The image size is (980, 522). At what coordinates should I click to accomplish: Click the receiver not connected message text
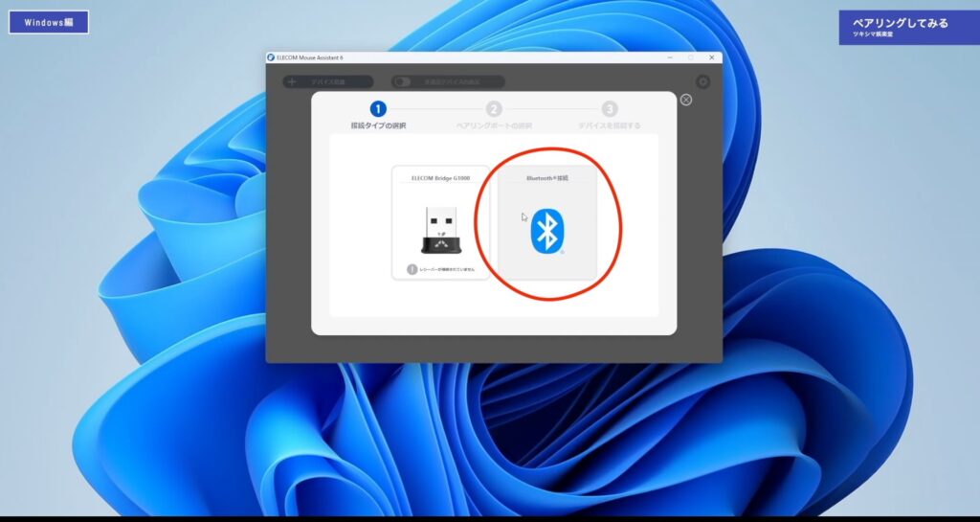448,270
